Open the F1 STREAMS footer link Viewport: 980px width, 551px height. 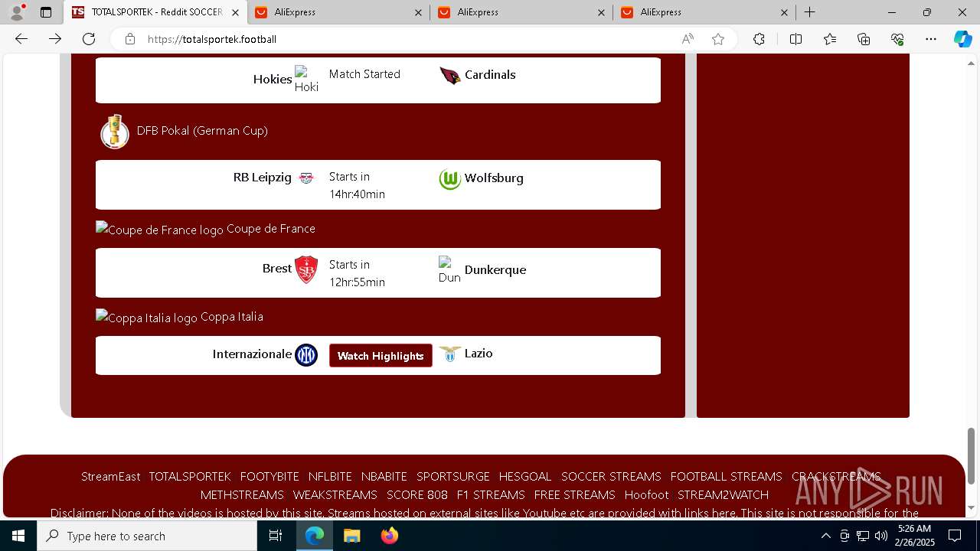pos(491,494)
